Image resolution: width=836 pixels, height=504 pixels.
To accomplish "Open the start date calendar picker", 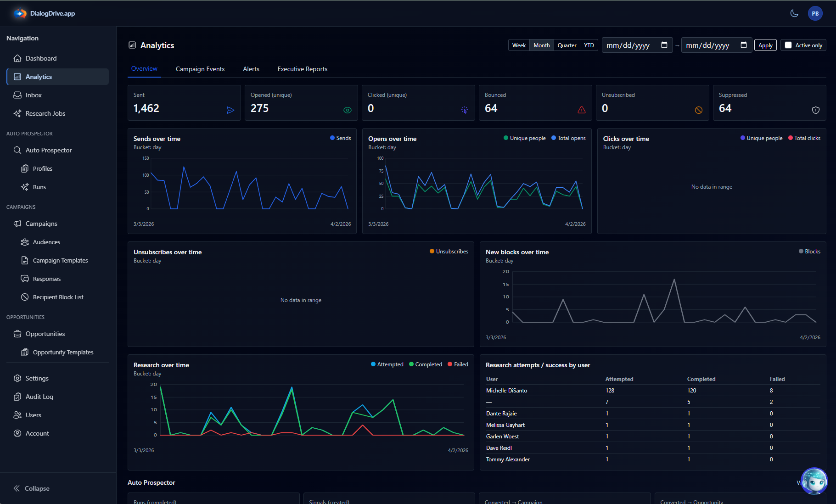I will click(x=664, y=45).
